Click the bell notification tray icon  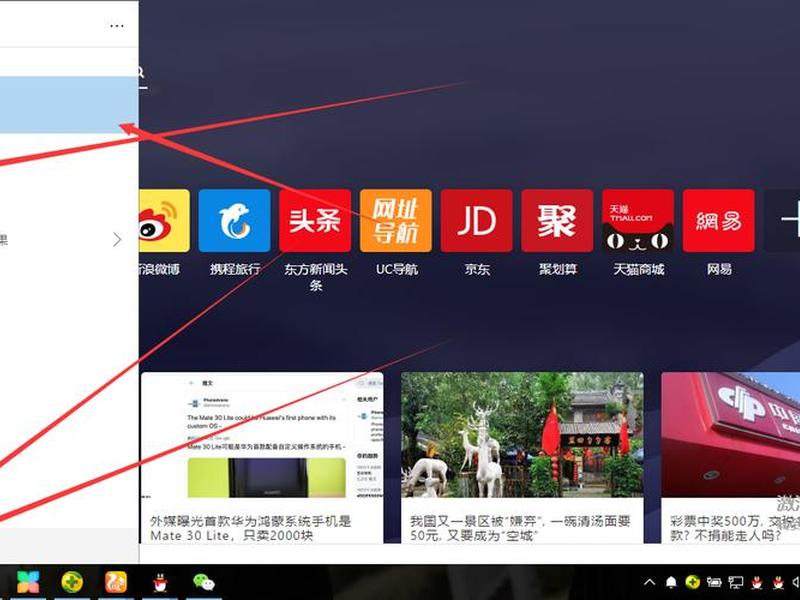(x=671, y=582)
